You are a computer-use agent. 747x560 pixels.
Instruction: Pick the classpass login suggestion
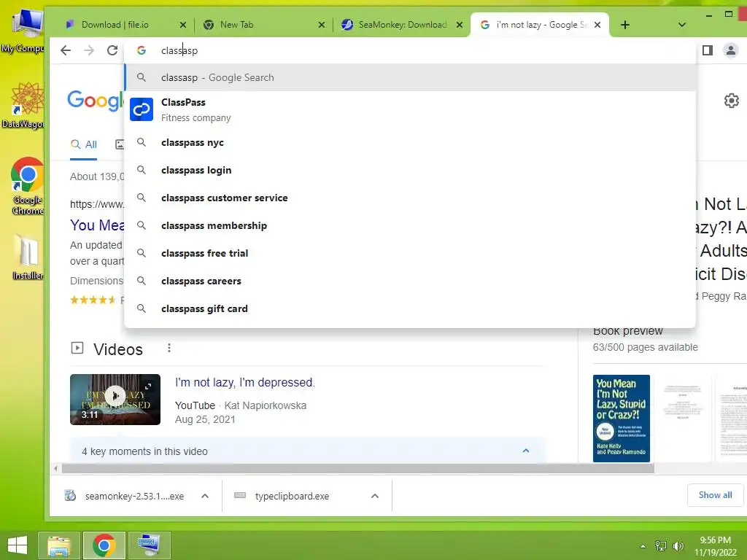tap(410, 170)
